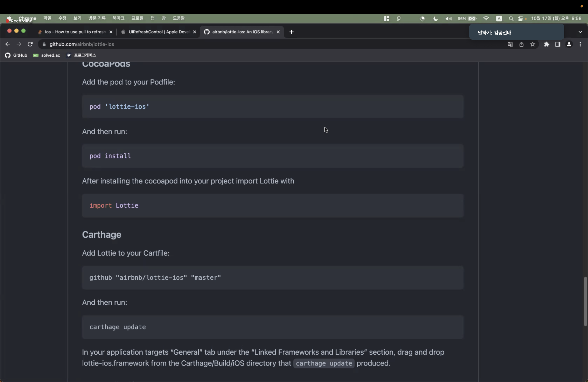Toggle the Chrome side panel icon
This screenshot has width=588, height=382.
click(558, 44)
